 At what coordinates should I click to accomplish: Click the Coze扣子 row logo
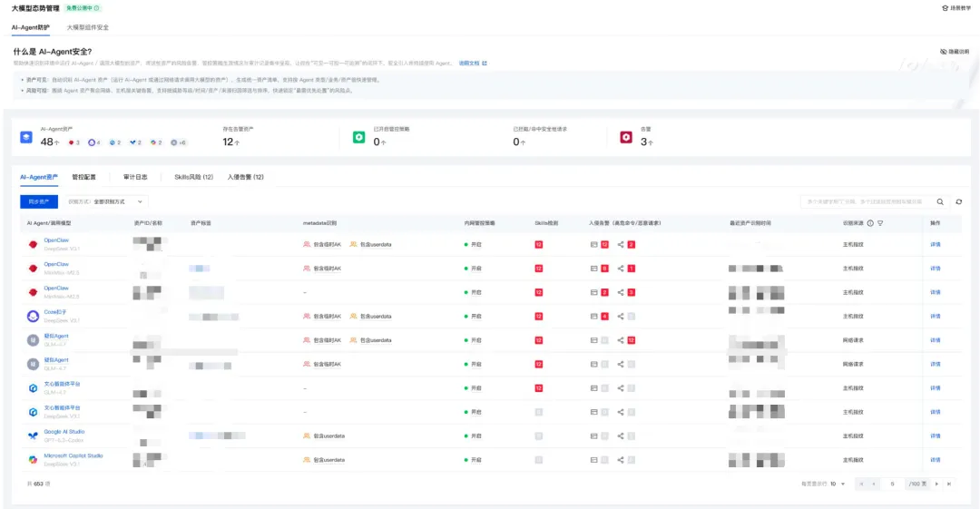(x=34, y=317)
